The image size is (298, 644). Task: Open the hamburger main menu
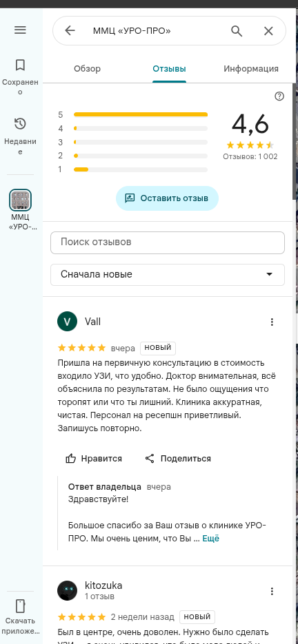[x=20, y=30]
